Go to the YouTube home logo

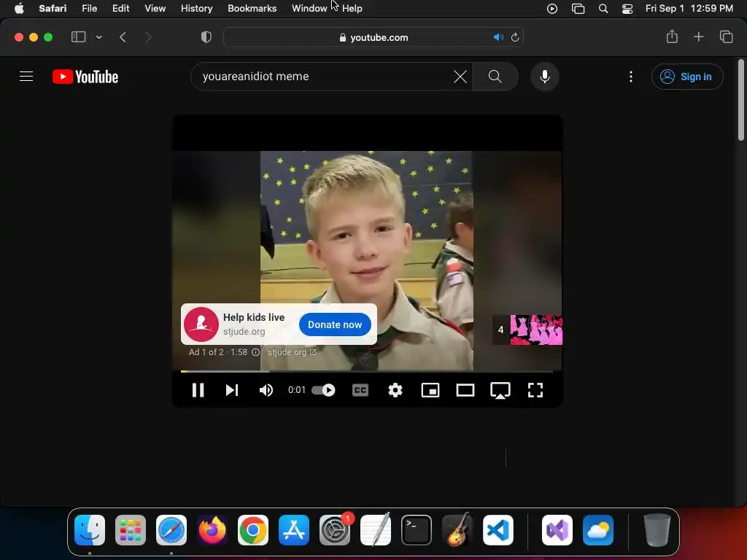pyautogui.click(x=85, y=77)
